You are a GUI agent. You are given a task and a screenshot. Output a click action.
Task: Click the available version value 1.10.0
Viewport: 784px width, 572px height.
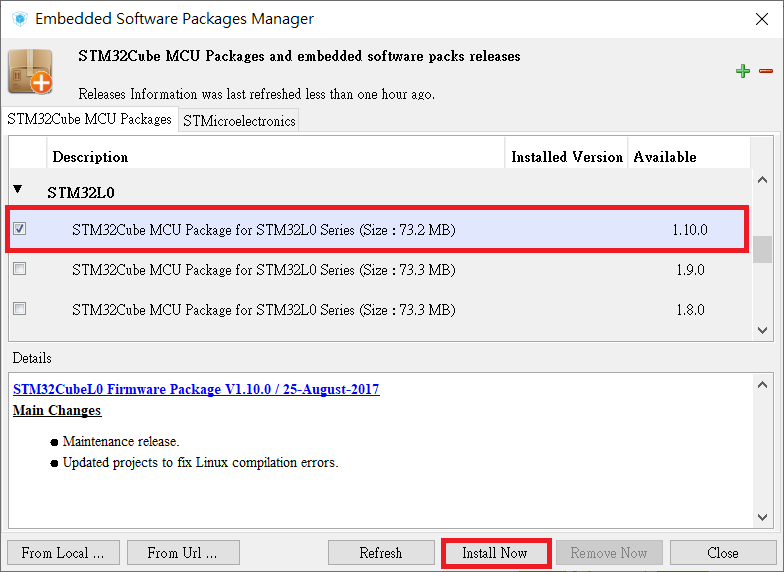click(x=690, y=230)
